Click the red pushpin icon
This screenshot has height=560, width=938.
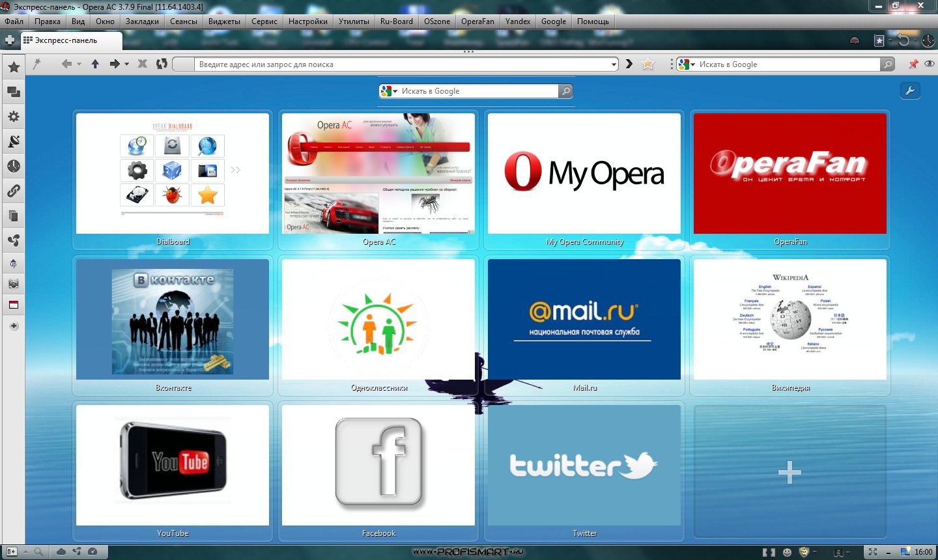point(913,64)
